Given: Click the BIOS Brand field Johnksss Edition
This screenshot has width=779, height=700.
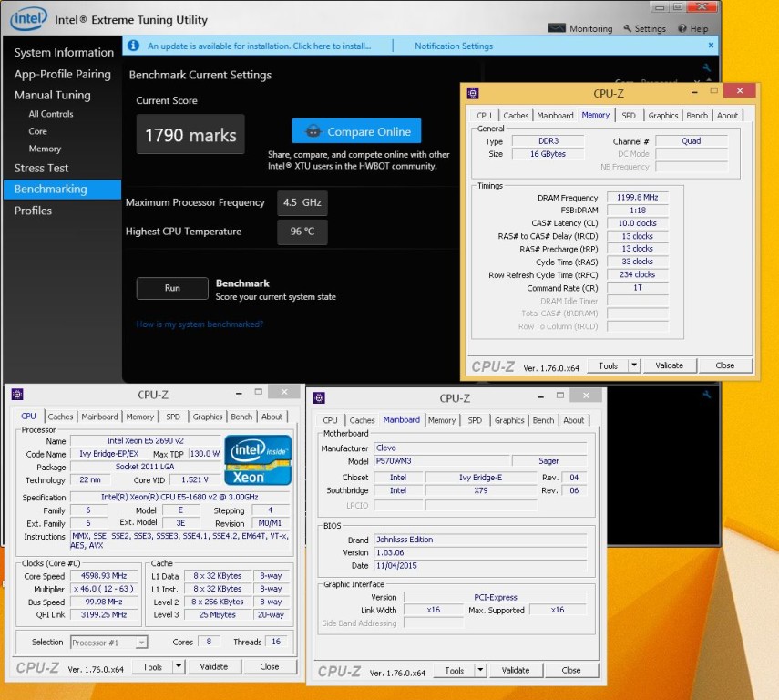Looking at the screenshot, I should click(x=480, y=540).
